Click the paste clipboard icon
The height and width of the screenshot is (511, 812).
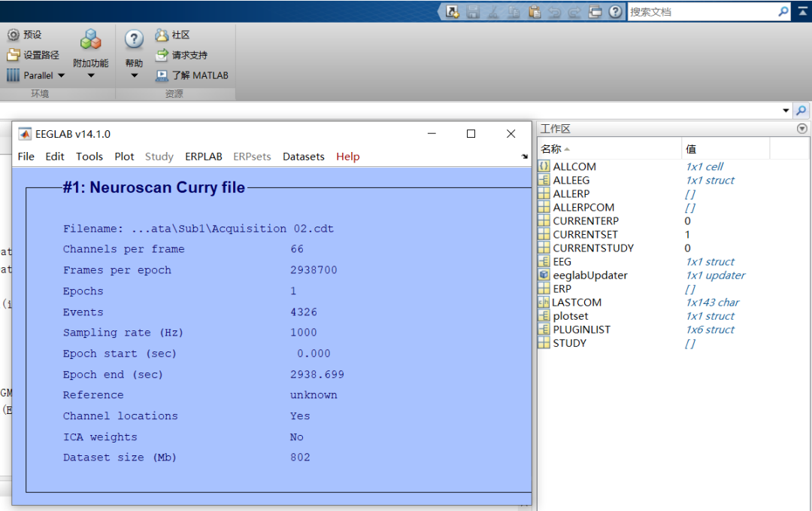[x=535, y=11]
